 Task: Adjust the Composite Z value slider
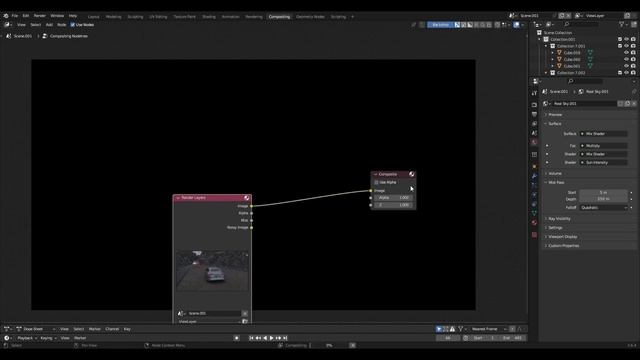pos(393,205)
